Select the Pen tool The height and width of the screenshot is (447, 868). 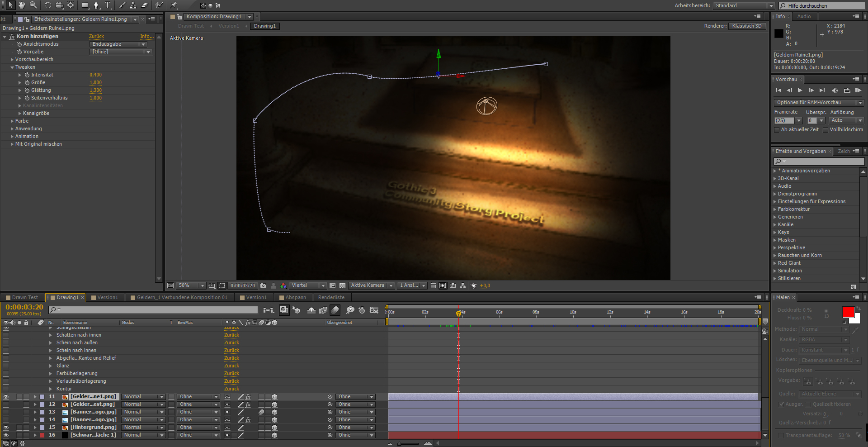pos(96,5)
